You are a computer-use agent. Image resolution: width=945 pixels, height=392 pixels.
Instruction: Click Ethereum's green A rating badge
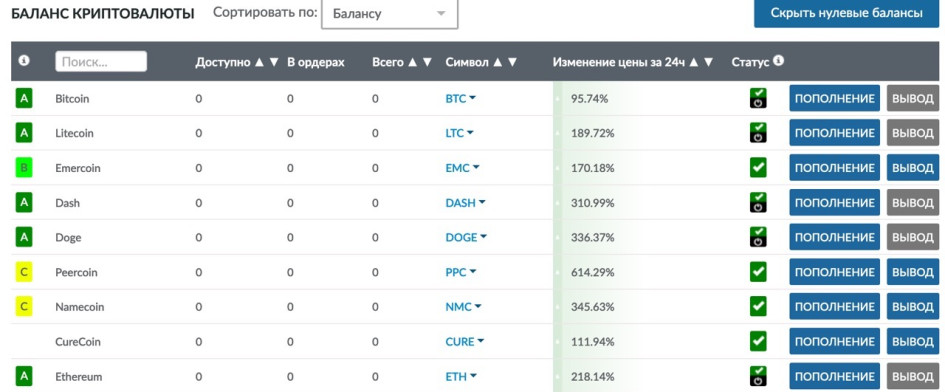pos(24,377)
